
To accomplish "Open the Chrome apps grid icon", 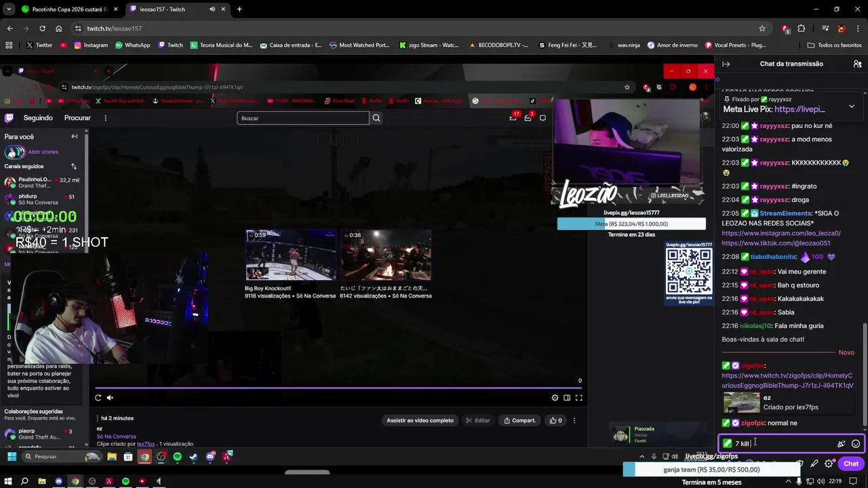I will [9, 45].
